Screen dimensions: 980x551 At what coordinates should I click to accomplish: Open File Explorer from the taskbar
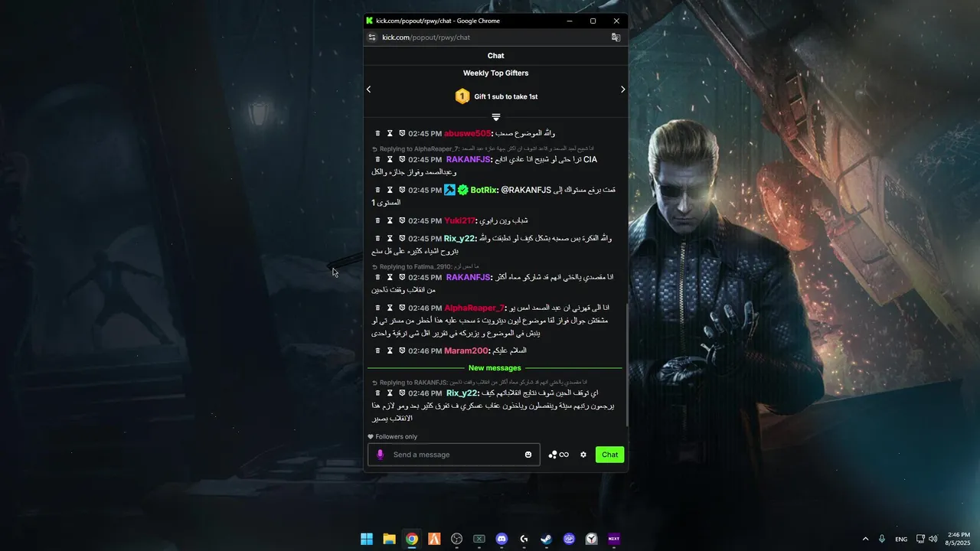(x=389, y=539)
